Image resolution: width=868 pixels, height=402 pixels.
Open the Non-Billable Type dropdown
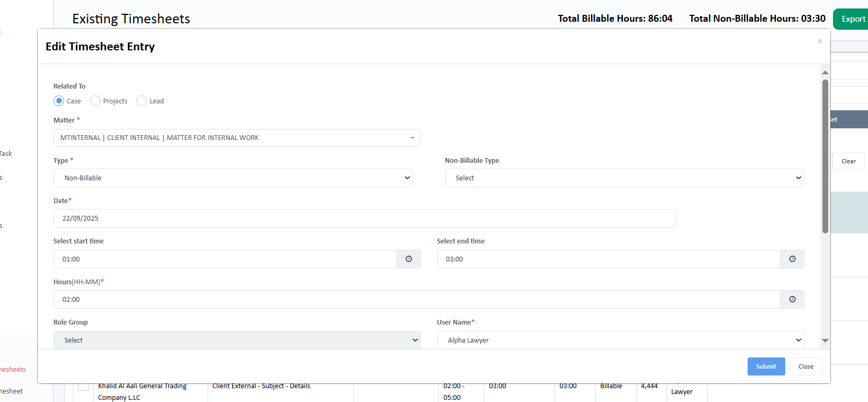pos(624,178)
